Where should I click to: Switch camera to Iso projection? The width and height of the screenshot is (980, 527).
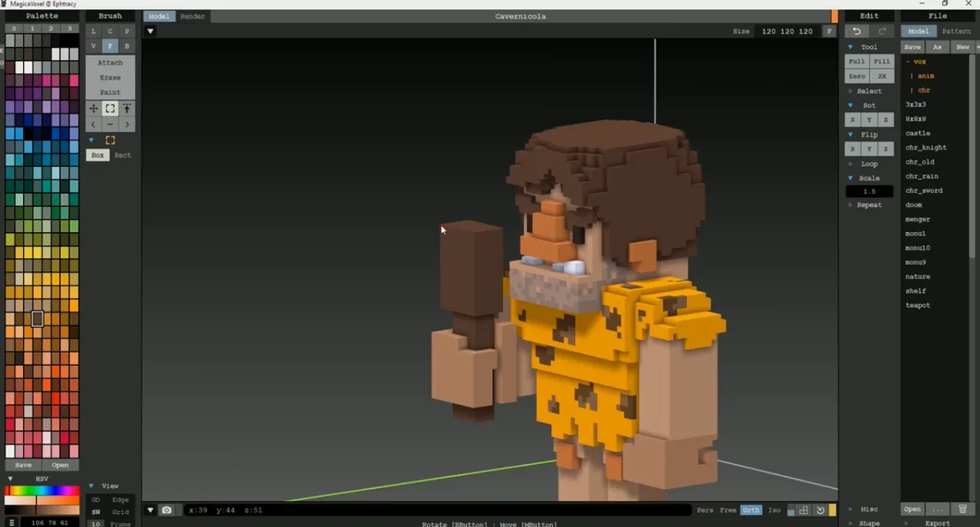click(x=774, y=510)
